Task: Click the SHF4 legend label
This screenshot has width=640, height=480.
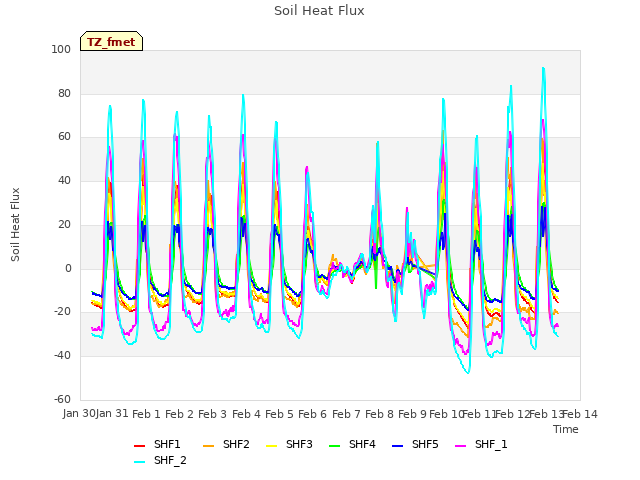Action: pos(362,444)
